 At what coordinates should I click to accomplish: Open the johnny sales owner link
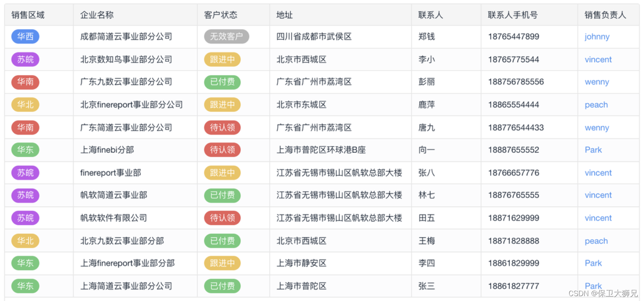click(x=597, y=37)
